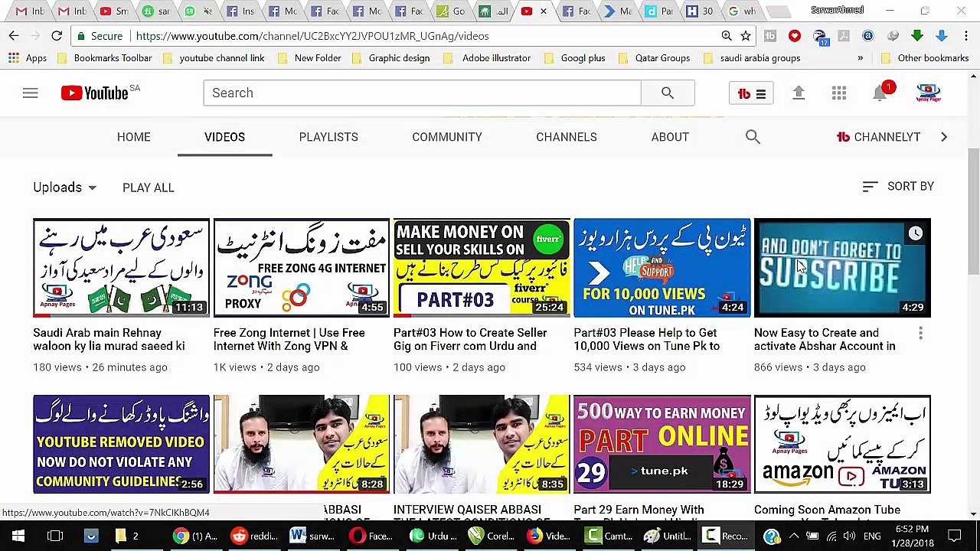Click the YouTube search magnifier button

click(x=668, y=93)
